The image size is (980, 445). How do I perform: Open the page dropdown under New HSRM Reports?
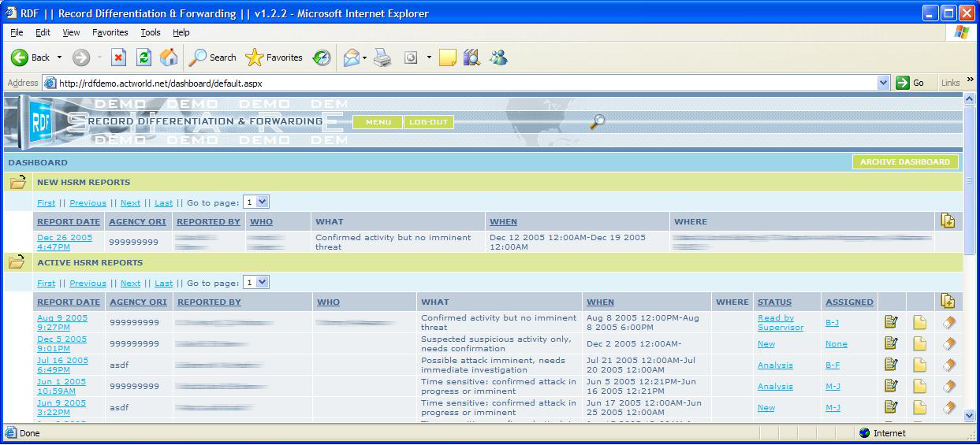click(x=256, y=202)
